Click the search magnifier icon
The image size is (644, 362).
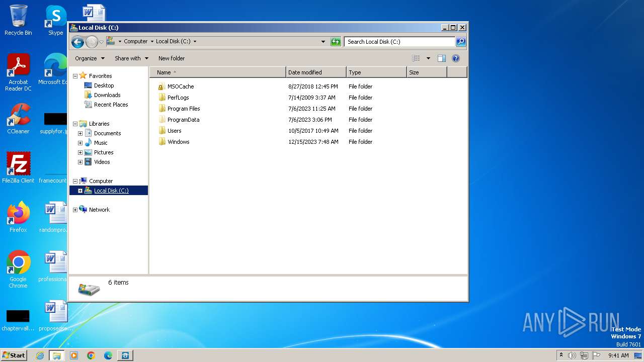pyautogui.click(x=460, y=42)
